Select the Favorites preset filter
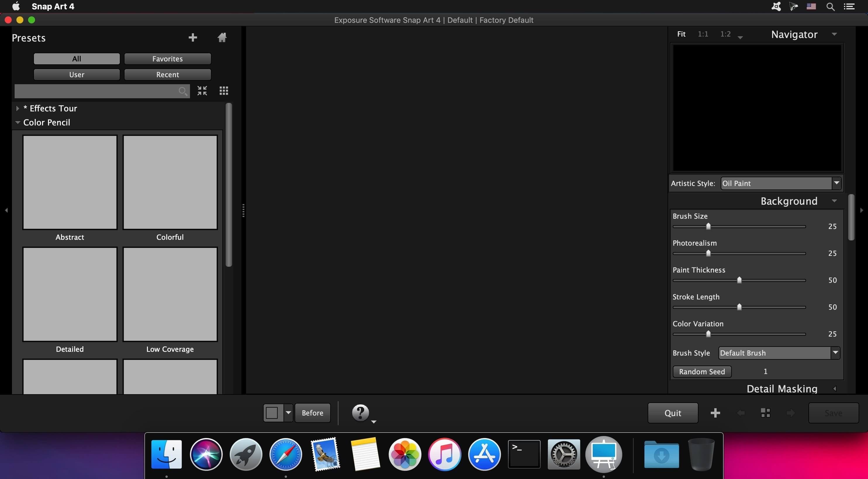The height and width of the screenshot is (479, 868). [167, 59]
